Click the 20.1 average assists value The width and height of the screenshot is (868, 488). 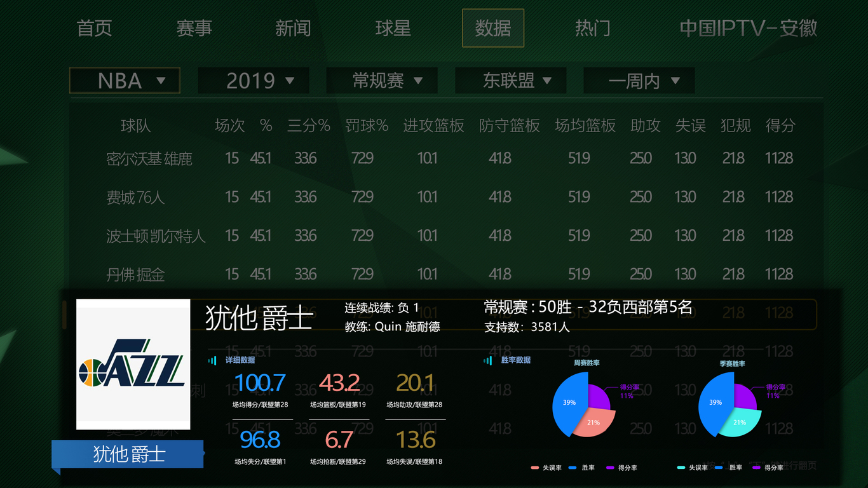pyautogui.click(x=415, y=383)
